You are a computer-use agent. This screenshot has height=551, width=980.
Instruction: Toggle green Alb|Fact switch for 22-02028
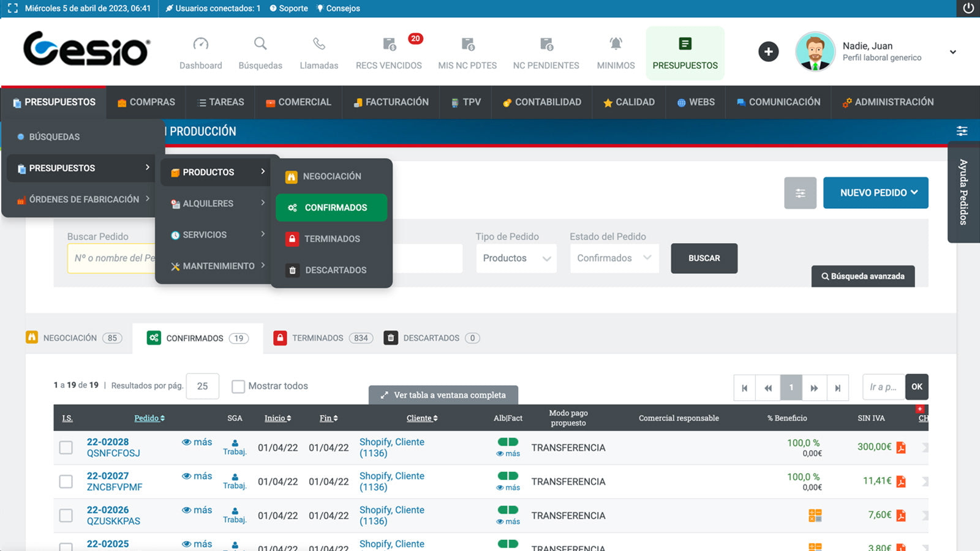coord(508,442)
